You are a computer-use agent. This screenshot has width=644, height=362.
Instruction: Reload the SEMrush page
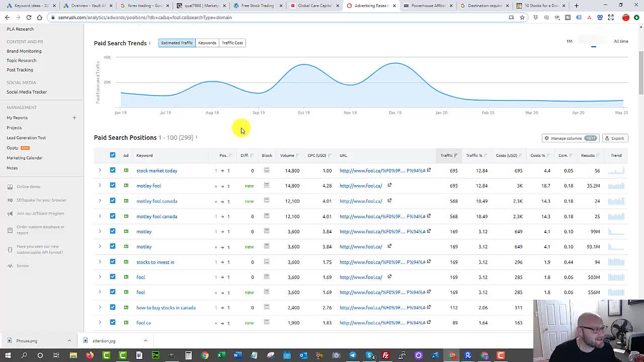click(x=29, y=17)
